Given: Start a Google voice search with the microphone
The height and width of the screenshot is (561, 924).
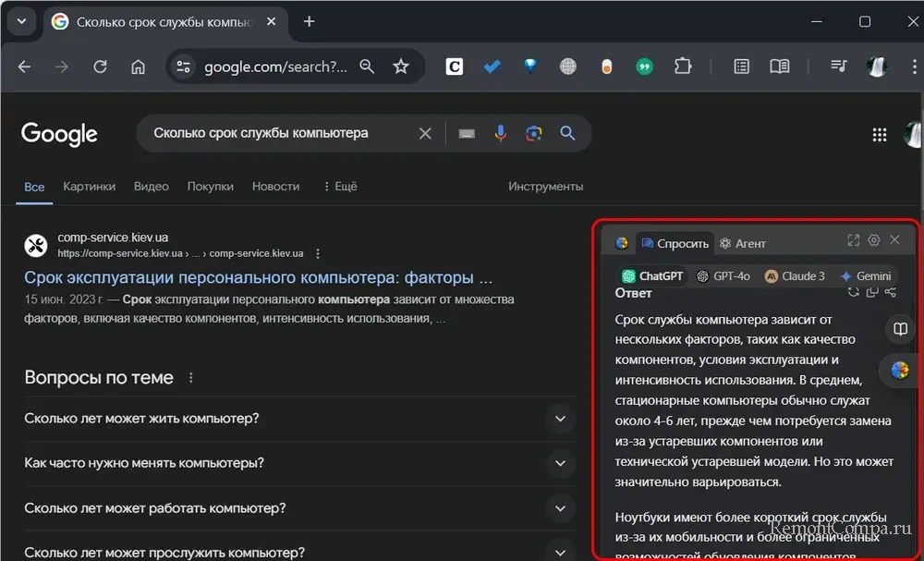Looking at the screenshot, I should (500, 134).
